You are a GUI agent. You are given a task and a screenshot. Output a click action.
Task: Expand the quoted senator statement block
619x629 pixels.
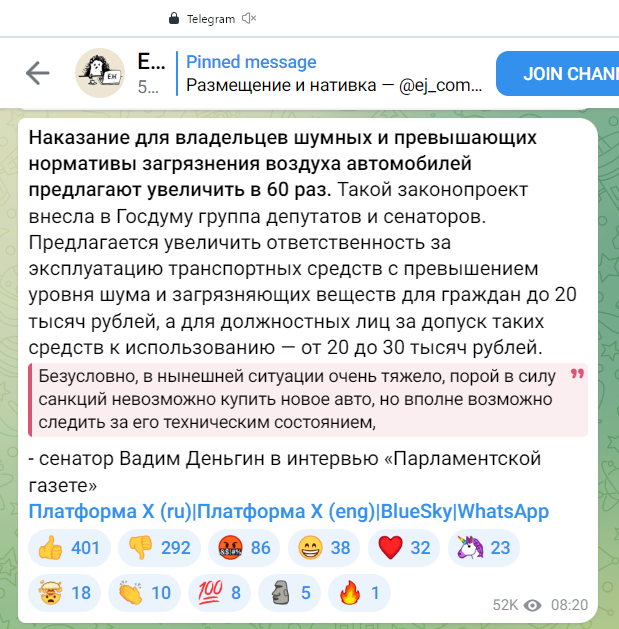click(x=308, y=400)
